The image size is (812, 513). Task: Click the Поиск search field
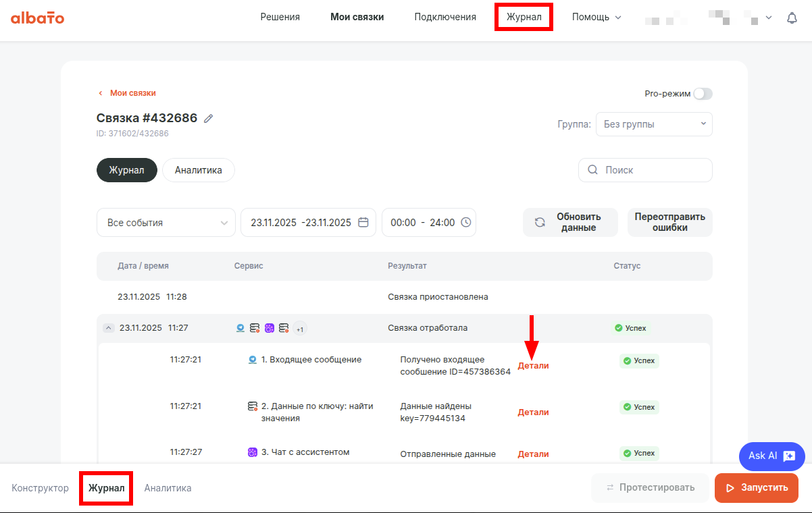tap(645, 170)
